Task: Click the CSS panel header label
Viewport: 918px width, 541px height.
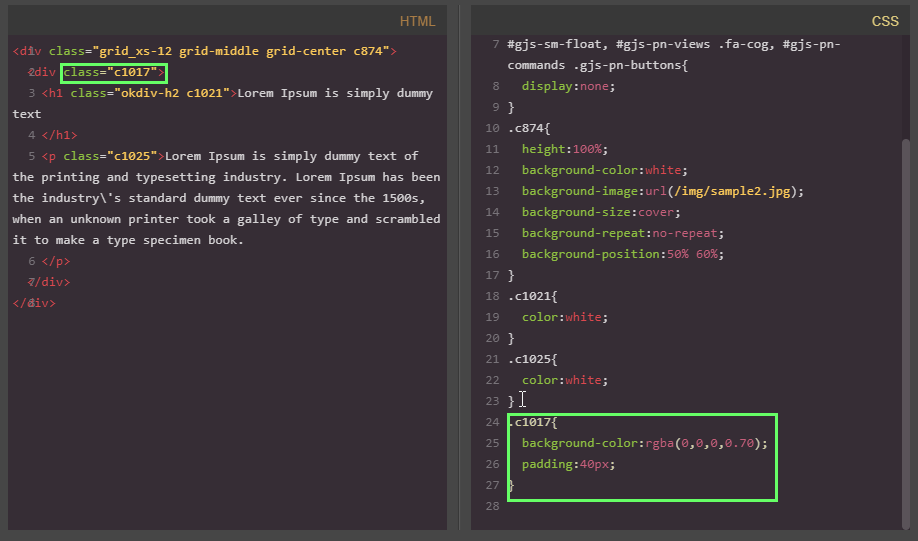Action: pyautogui.click(x=885, y=21)
